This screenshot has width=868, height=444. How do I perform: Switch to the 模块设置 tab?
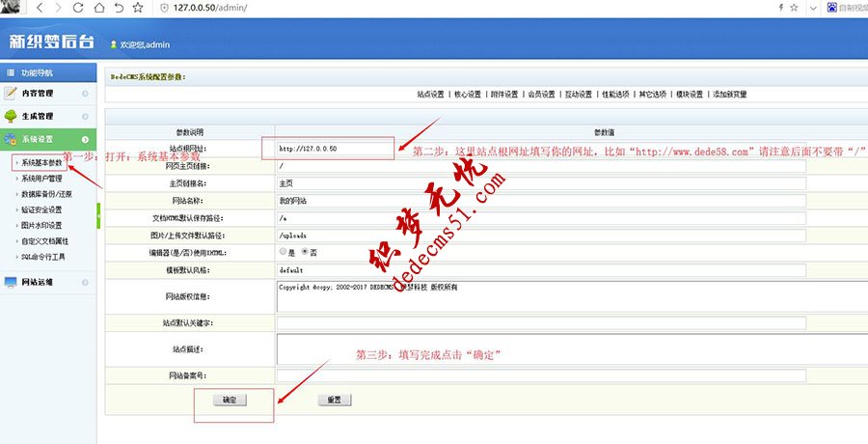tap(690, 95)
